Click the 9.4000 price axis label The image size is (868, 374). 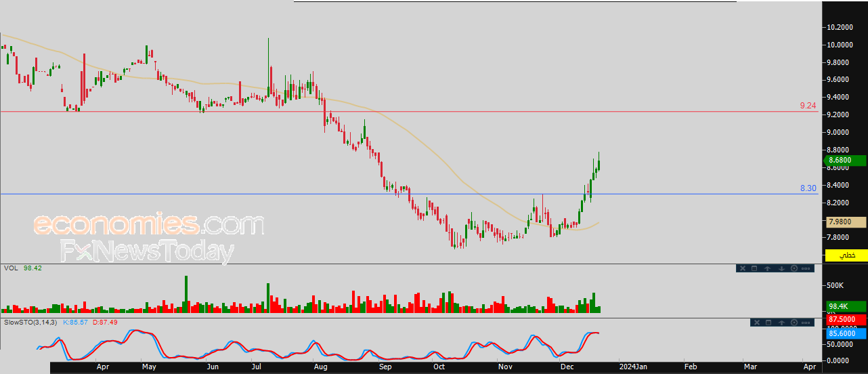pyautogui.click(x=839, y=98)
